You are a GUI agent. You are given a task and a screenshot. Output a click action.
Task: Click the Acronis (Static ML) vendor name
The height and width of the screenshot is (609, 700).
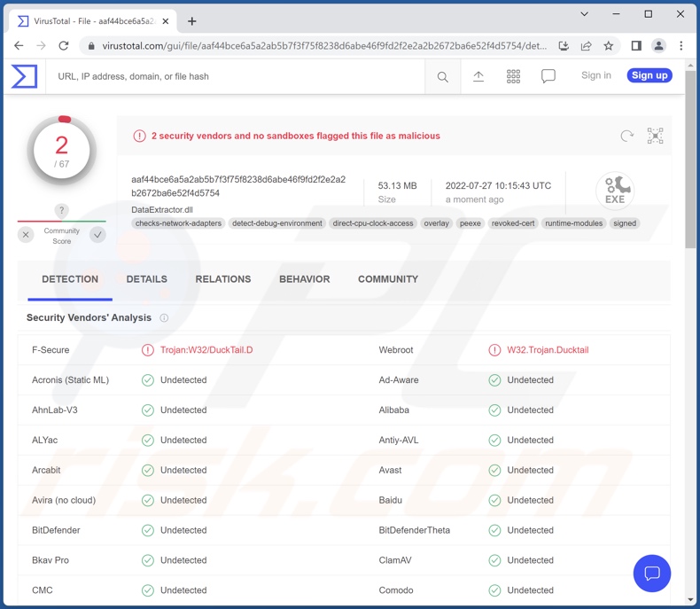click(x=71, y=380)
